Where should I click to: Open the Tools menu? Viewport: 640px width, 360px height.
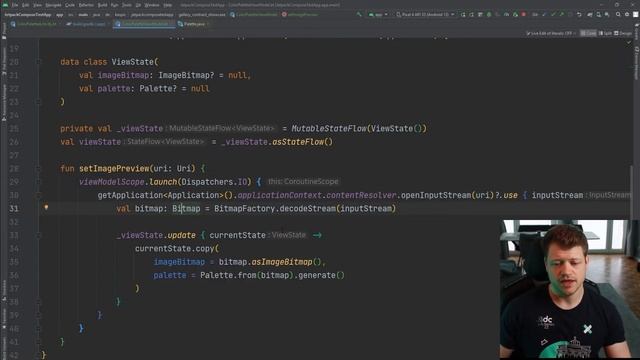pos(127,5)
